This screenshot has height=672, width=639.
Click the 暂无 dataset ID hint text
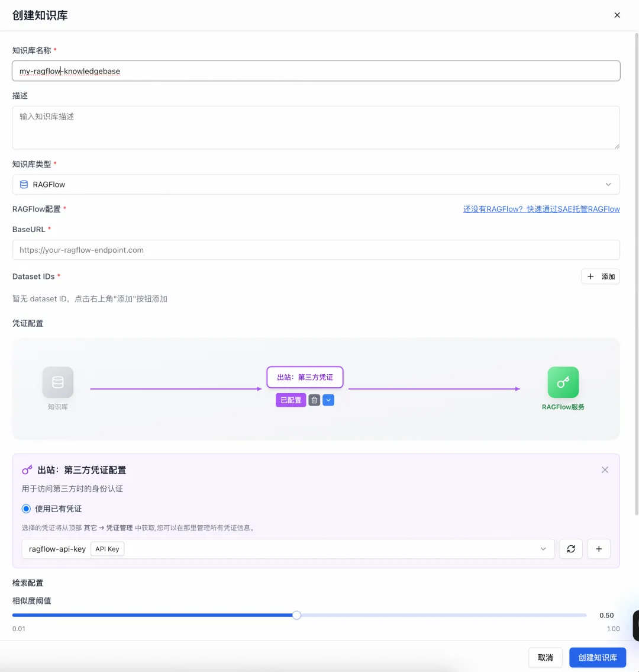click(90, 299)
